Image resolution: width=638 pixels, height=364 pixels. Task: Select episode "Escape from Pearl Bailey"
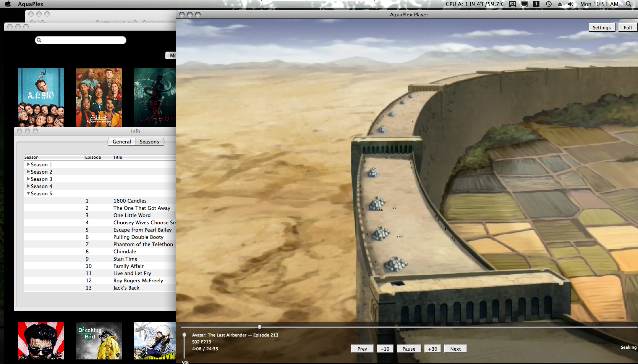coord(100,230)
